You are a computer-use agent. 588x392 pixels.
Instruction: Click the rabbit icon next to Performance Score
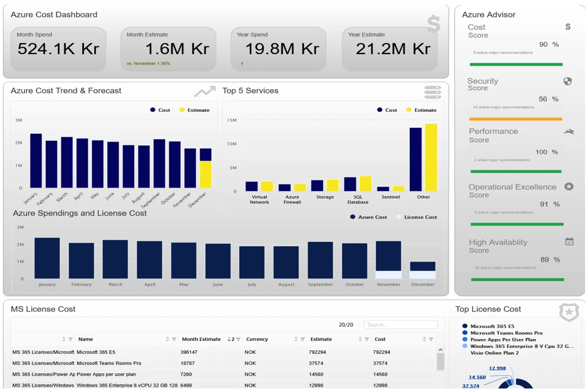click(x=569, y=132)
